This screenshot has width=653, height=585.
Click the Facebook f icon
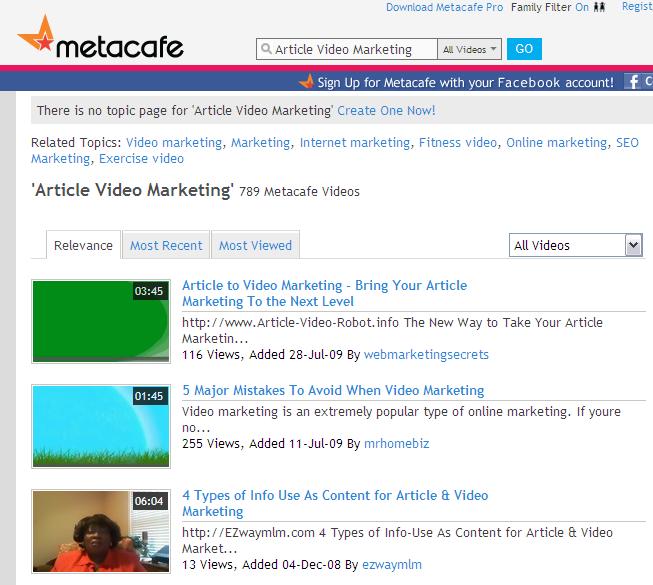(633, 82)
